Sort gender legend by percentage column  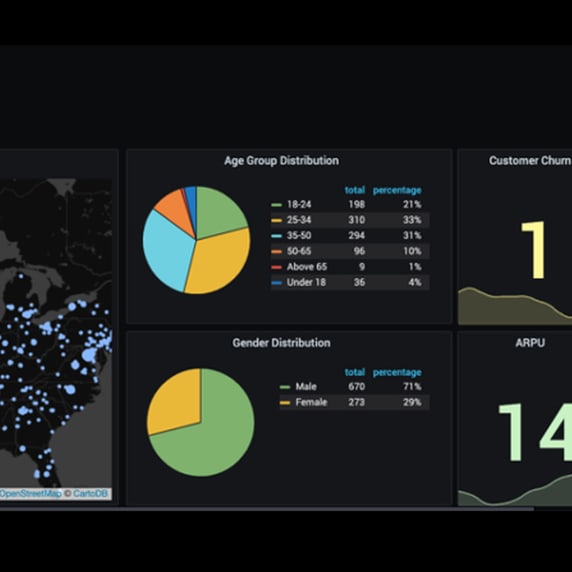tap(397, 372)
